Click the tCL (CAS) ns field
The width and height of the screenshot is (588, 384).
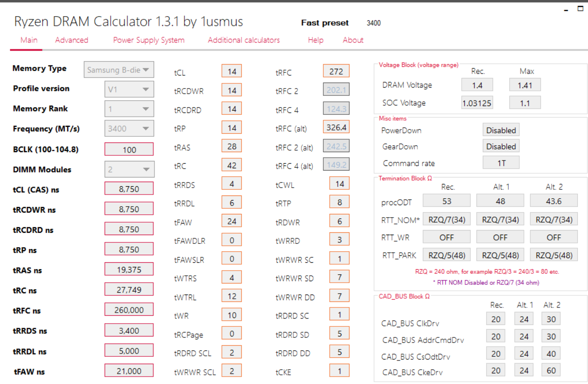coord(129,189)
